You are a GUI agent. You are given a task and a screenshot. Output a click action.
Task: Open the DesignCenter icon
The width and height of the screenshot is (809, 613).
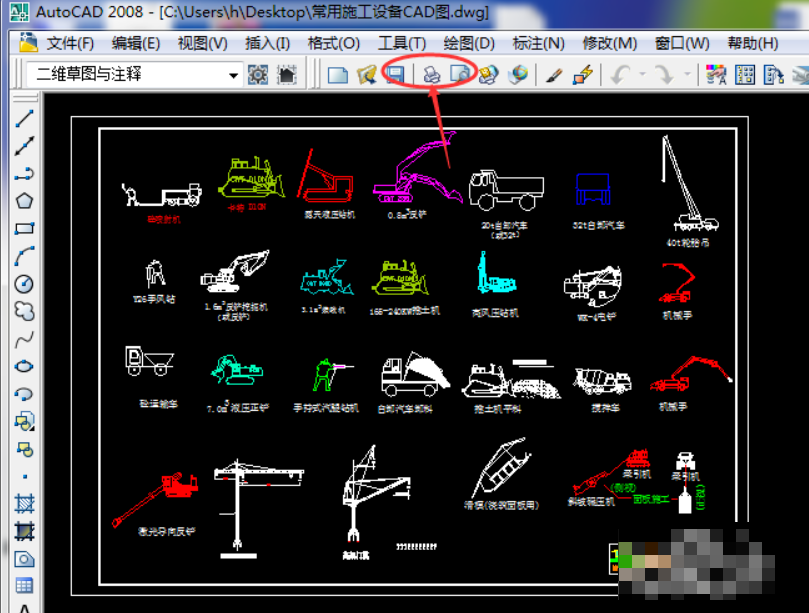tap(745, 75)
